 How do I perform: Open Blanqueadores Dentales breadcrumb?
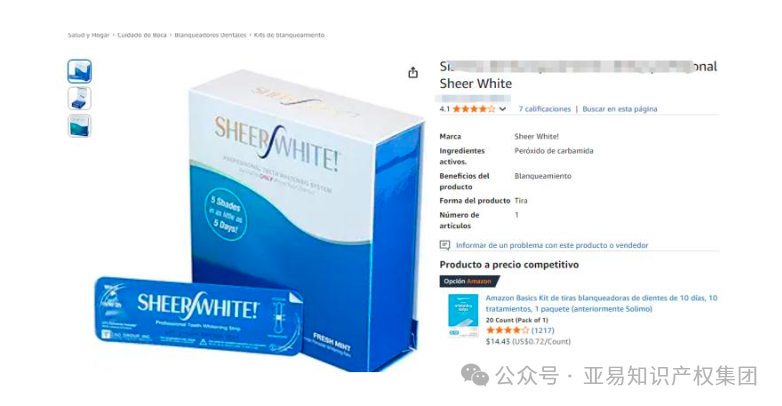click(x=210, y=35)
